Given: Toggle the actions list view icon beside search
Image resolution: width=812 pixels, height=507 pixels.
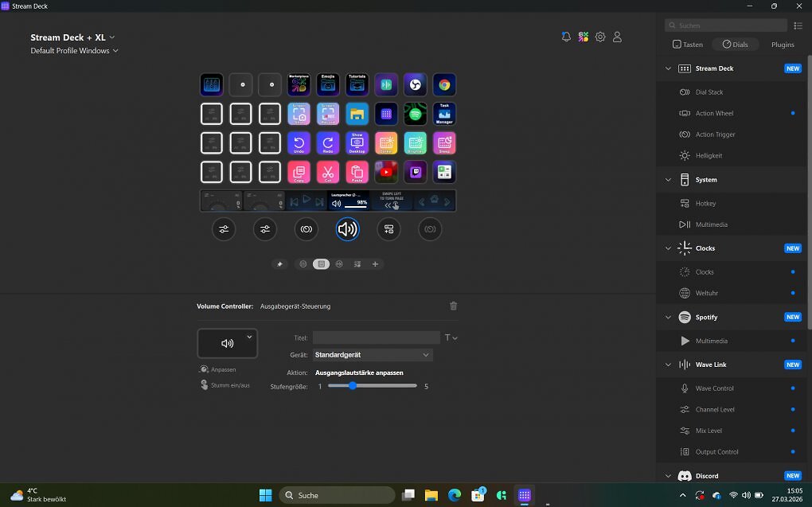Looking at the screenshot, I should [x=798, y=25].
